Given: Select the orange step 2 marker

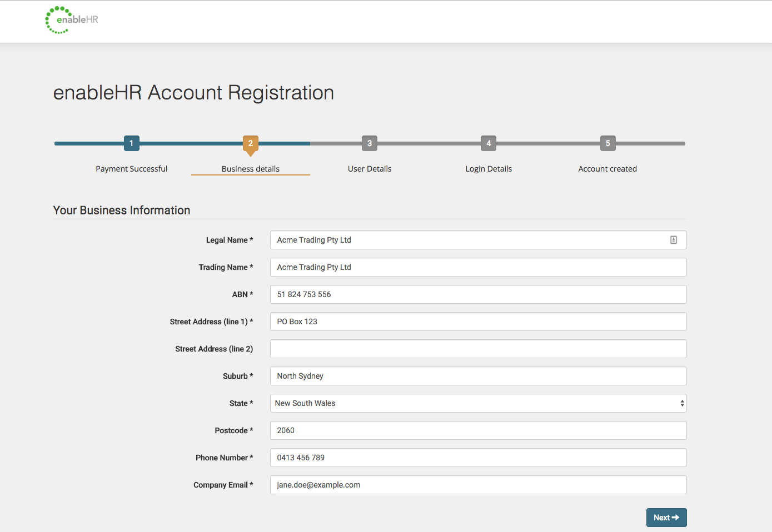Looking at the screenshot, I should point(250,143).
